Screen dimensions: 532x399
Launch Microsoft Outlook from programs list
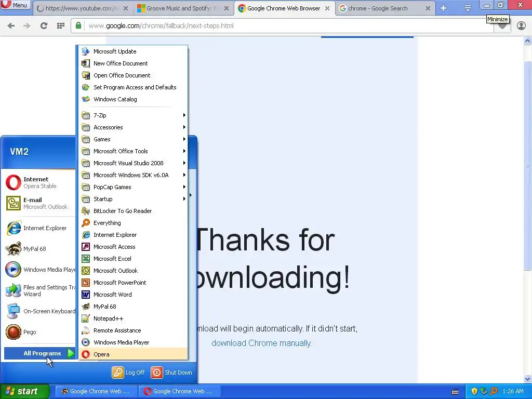pos(133,270)
